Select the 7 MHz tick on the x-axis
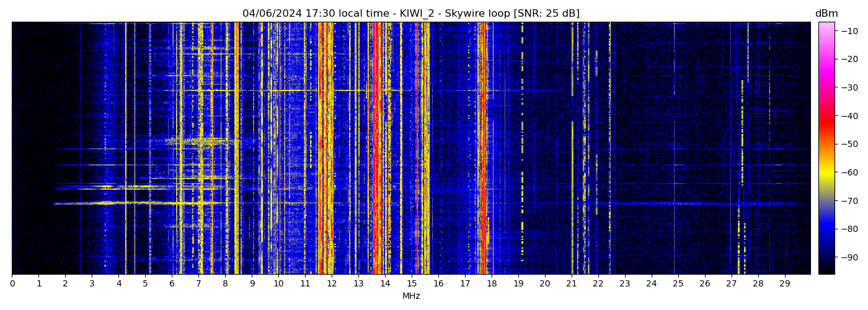868x310 pixels. point(198,284)
